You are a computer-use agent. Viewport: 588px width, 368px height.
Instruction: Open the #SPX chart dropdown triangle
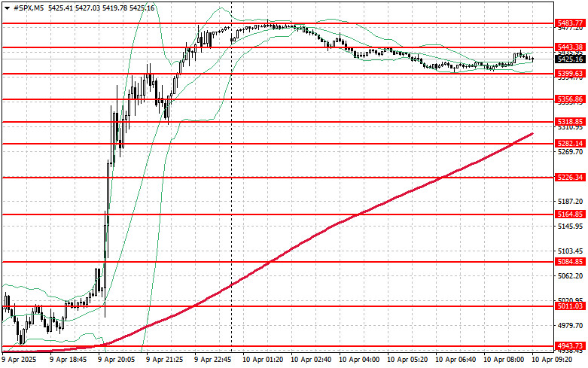tap(7, 8)
